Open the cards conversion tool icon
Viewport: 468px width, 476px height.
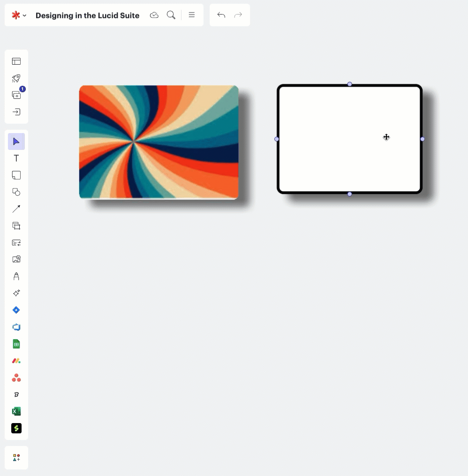pyautogui.click(x=16, y=243)
